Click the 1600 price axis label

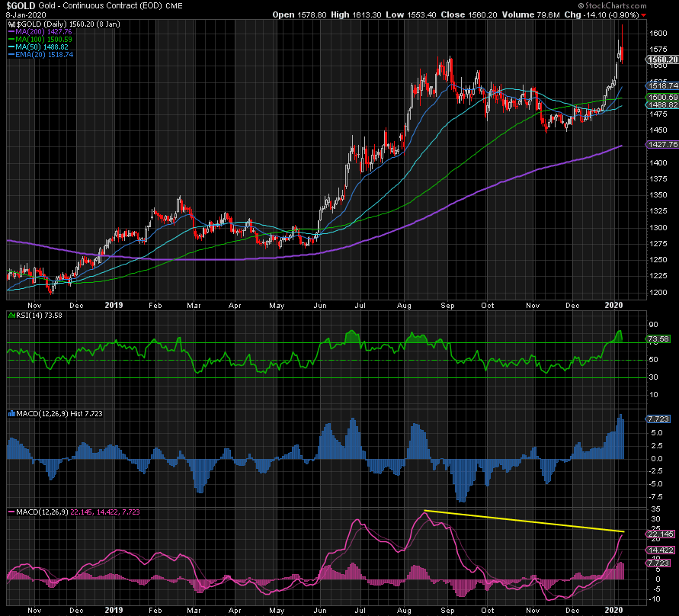point(658,34)
